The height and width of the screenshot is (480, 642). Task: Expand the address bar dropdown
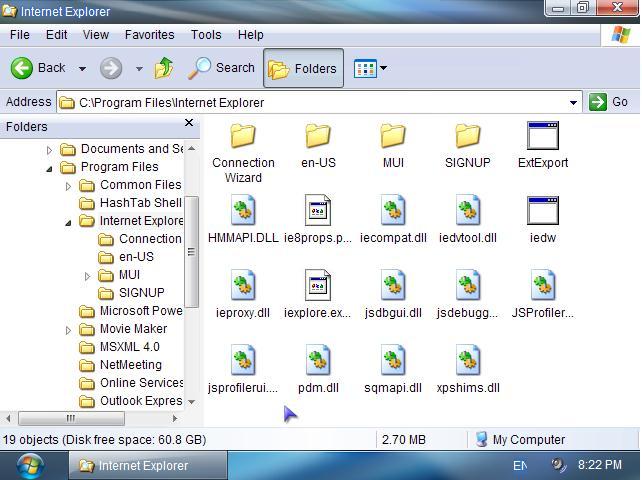click(x=573, y=103)
